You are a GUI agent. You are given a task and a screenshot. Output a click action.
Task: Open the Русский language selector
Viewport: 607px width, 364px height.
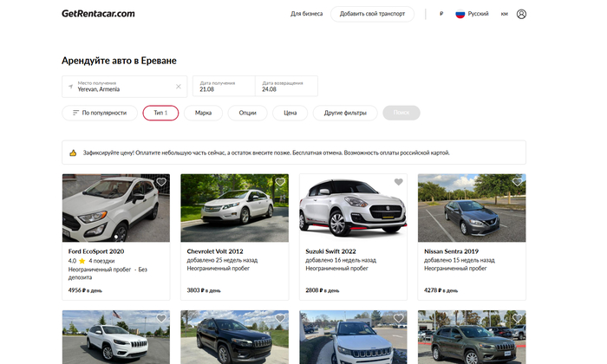click(472, 14)
